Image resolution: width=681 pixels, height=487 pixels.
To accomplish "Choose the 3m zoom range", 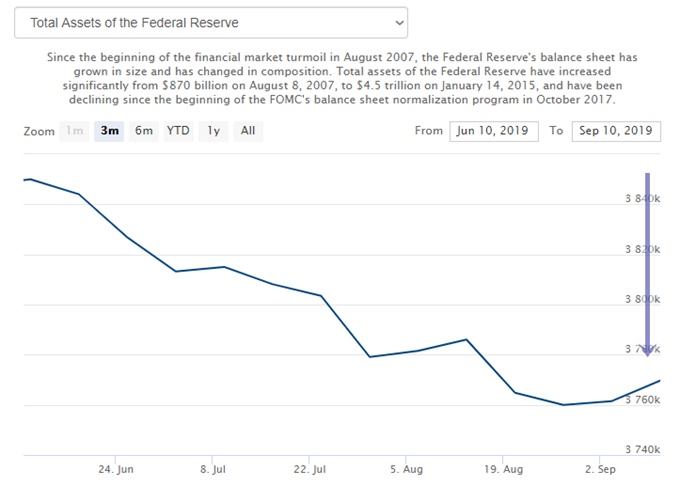I will click(110, 131).
